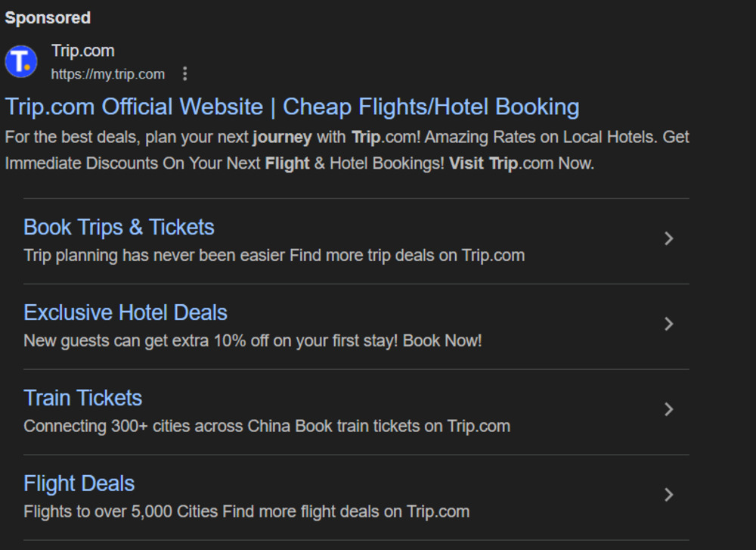Click the chevron next to "Train Tickets"
The height and width of the screenshot is (550, 756).
669,409
